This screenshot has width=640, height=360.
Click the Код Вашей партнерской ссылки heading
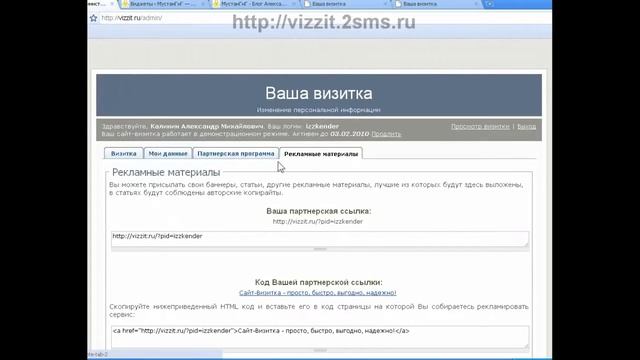(x=319, y=282)
